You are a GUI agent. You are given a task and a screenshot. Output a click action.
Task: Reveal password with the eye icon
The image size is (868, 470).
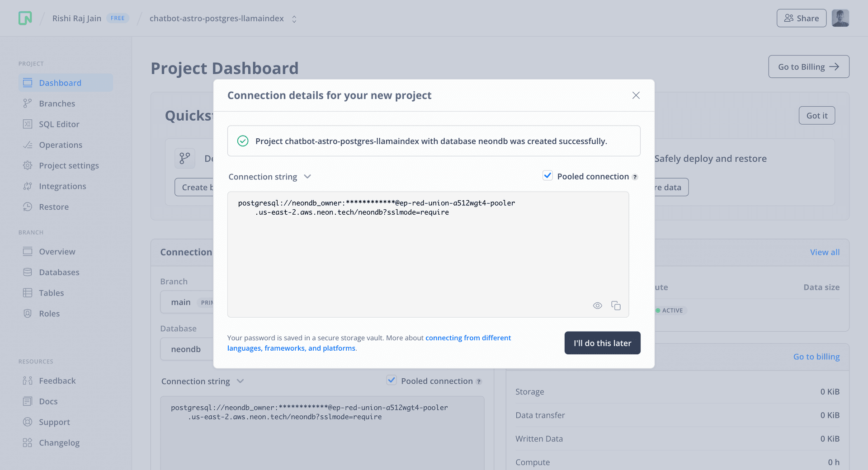(x=597, y=306)
